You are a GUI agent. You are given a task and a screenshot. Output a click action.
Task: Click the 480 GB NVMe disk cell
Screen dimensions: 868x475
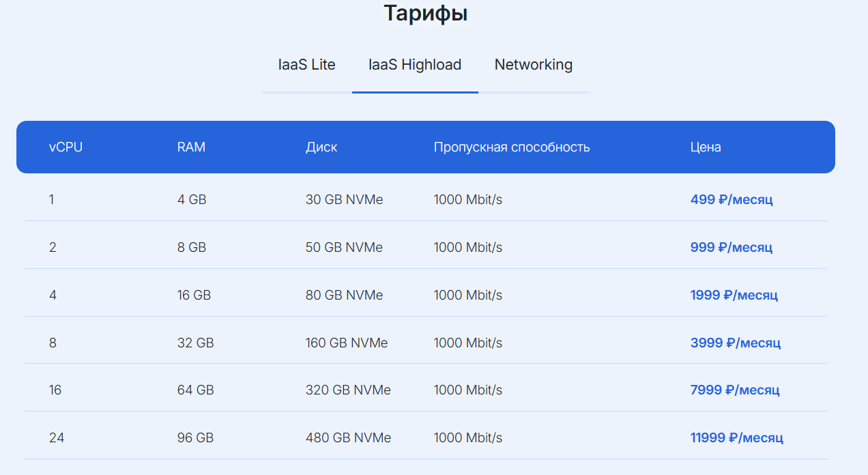point(348,438)
